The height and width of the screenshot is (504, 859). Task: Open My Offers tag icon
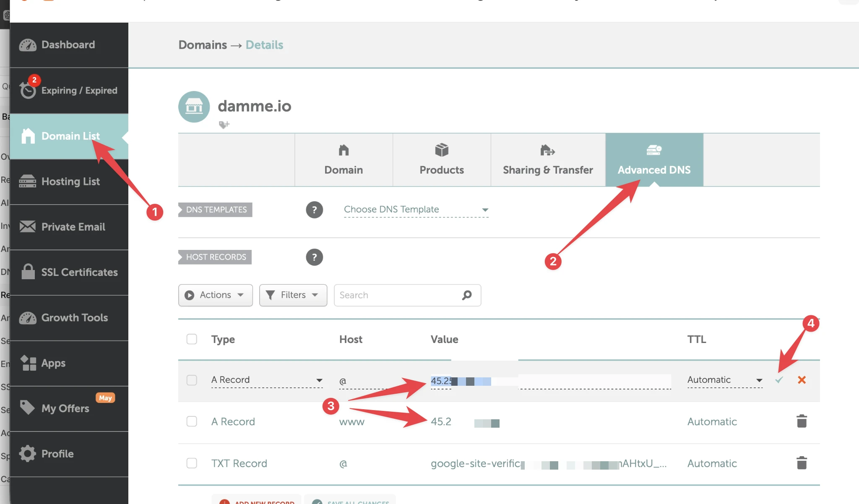tap(28, 407)
